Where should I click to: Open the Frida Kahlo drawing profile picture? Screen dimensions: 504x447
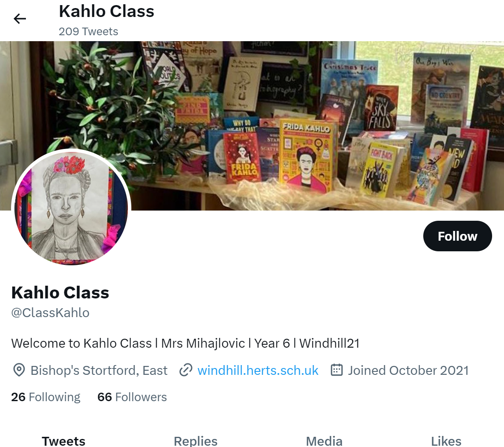(71, 208)
